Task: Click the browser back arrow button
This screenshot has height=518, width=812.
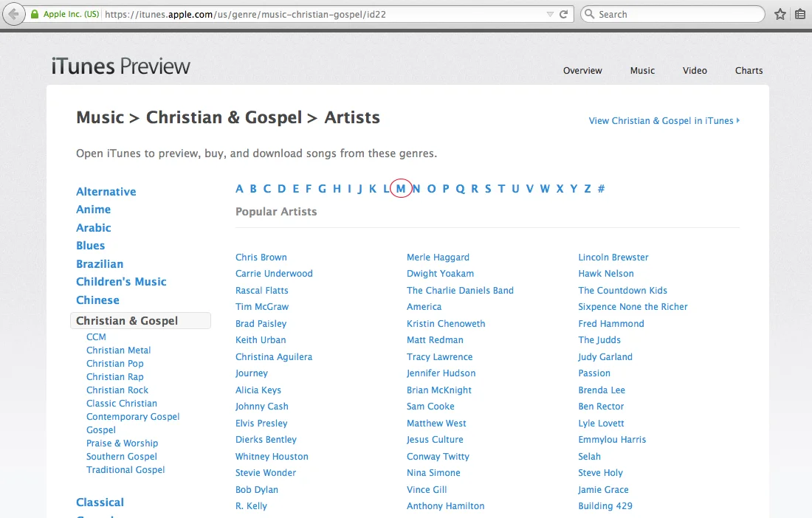Action: pos(14,14)
